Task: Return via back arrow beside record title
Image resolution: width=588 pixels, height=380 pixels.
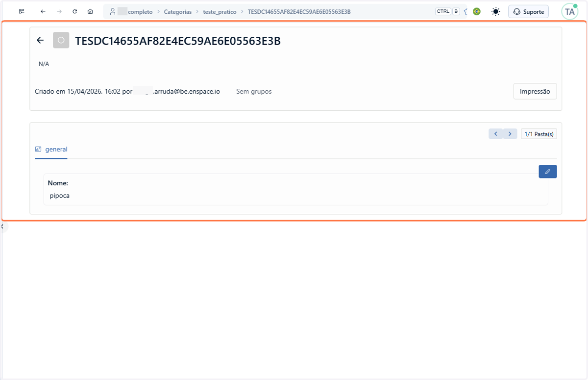Action: [40, 40]
